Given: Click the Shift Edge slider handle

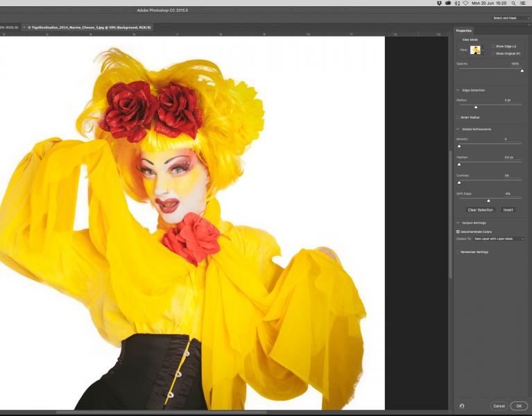Looking at the screenshot, I should [x=488, y=201].
